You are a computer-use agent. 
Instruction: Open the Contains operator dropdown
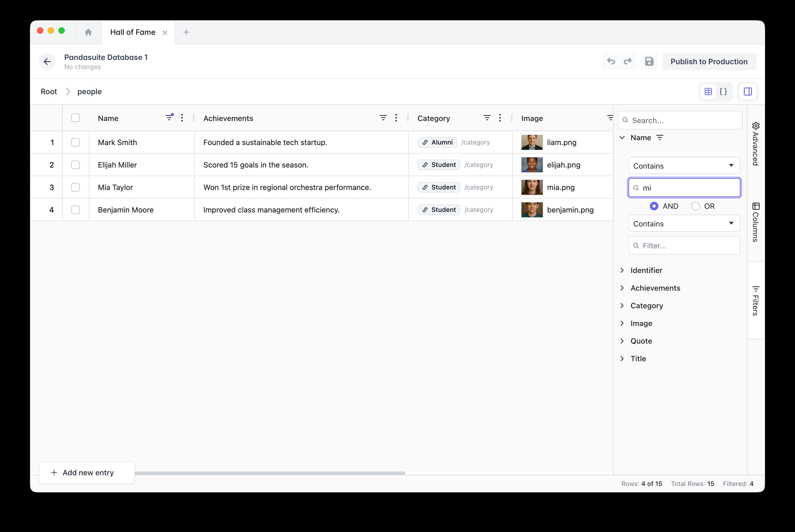point(684,166)
